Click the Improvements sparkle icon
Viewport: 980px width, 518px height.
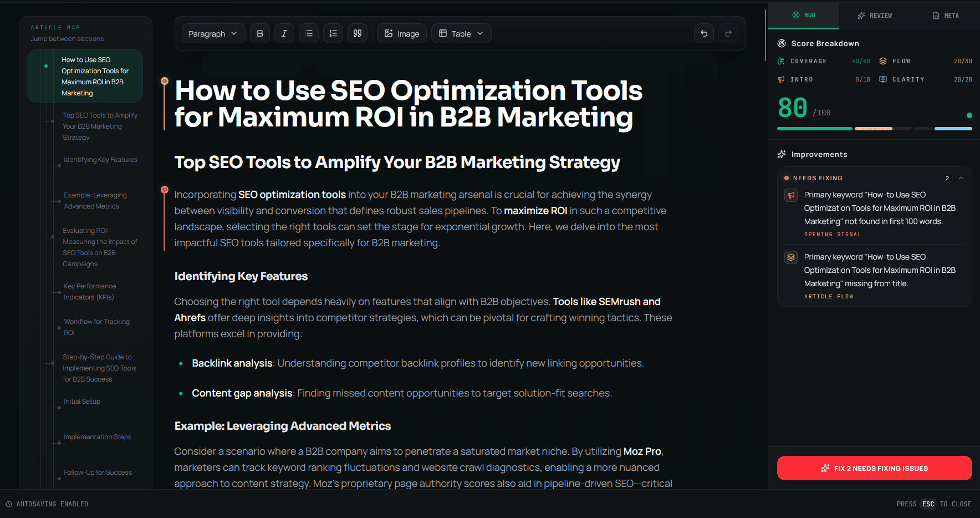pos(782,154)
